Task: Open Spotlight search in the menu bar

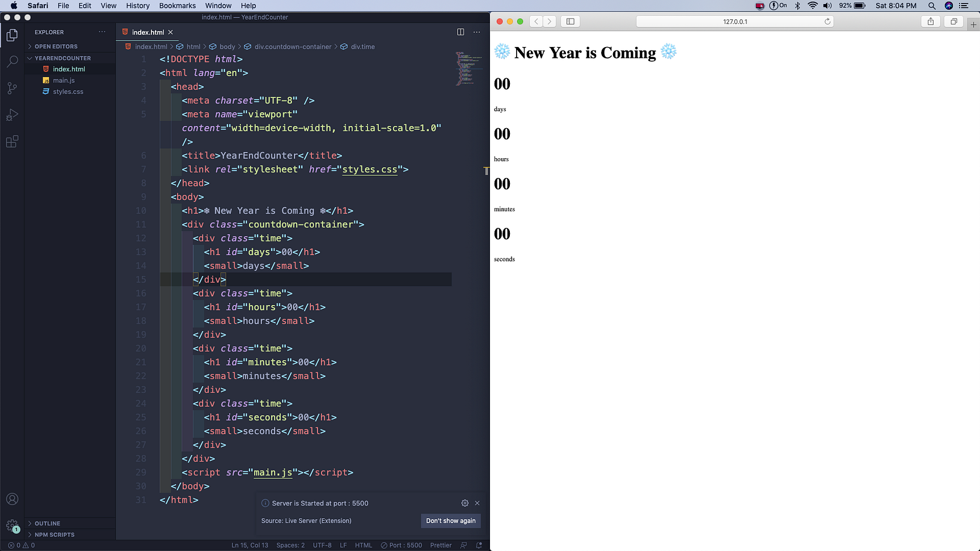Action: [932, 6]
